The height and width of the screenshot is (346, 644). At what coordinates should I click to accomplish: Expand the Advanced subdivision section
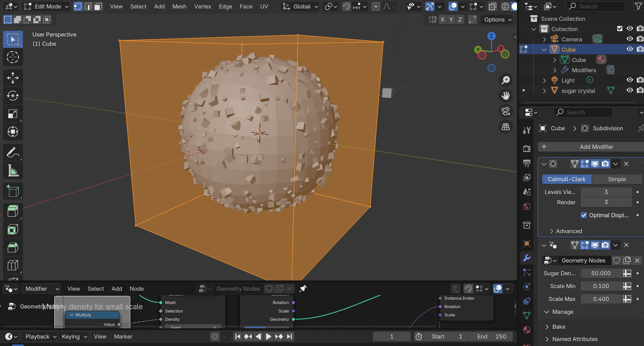(x=566, y=231)
